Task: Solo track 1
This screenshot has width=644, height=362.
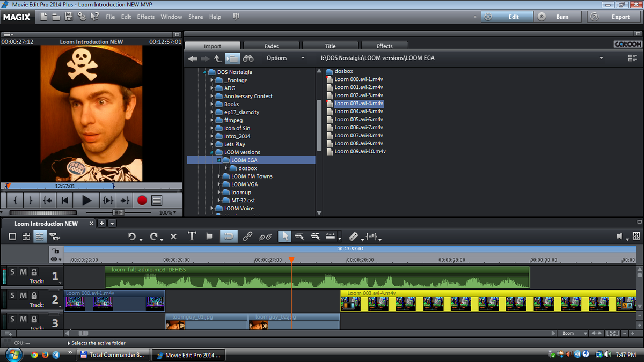Action: pyautogui.click(x=12, y=272)
